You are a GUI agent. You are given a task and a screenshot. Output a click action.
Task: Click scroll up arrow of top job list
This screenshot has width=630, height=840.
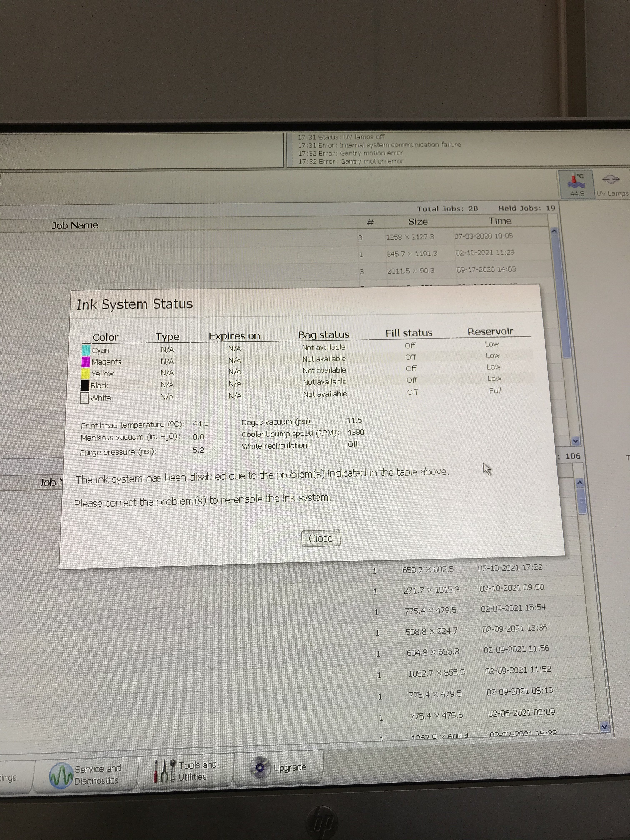click(x=554, y=231)
